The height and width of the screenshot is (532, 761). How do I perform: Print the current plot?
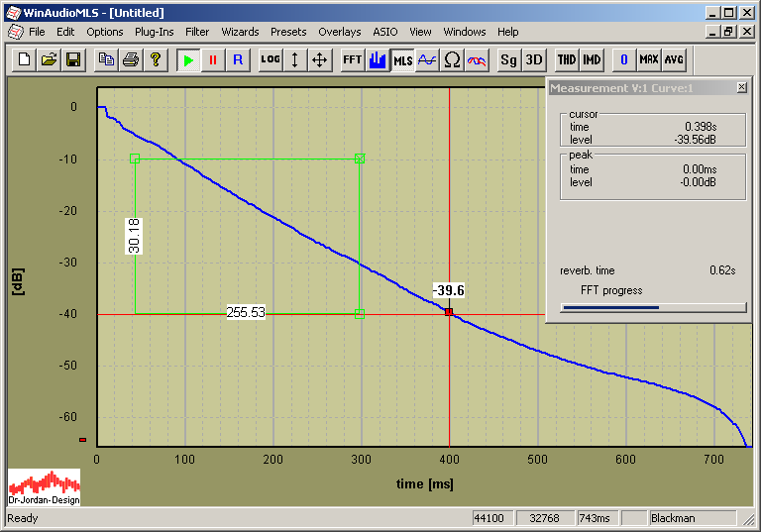point(130,59)
